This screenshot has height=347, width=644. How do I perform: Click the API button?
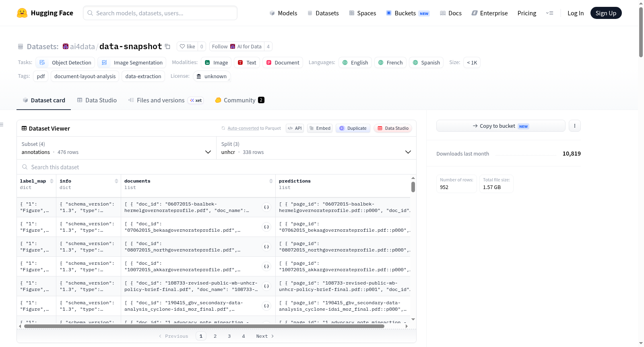coord(295,128)
